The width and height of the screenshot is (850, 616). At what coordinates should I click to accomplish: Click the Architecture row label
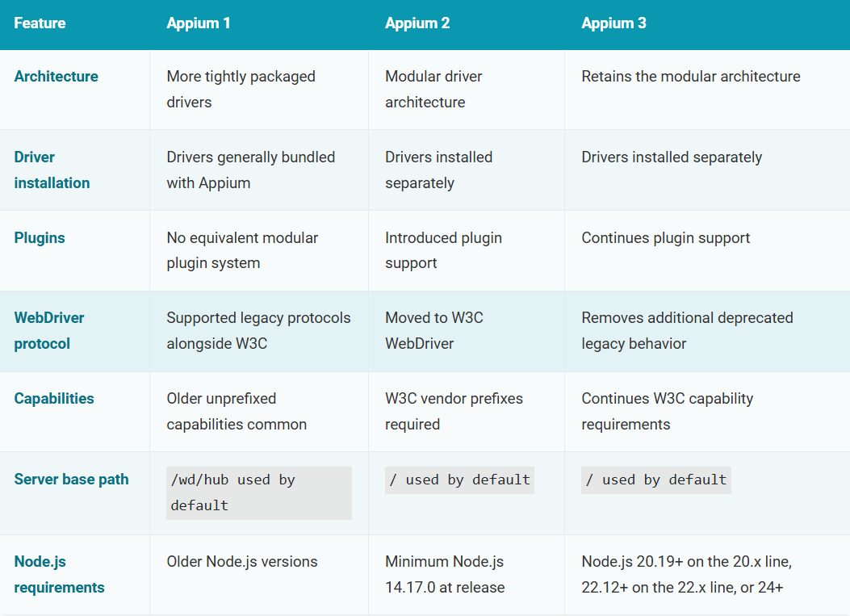tap(56, 77)
